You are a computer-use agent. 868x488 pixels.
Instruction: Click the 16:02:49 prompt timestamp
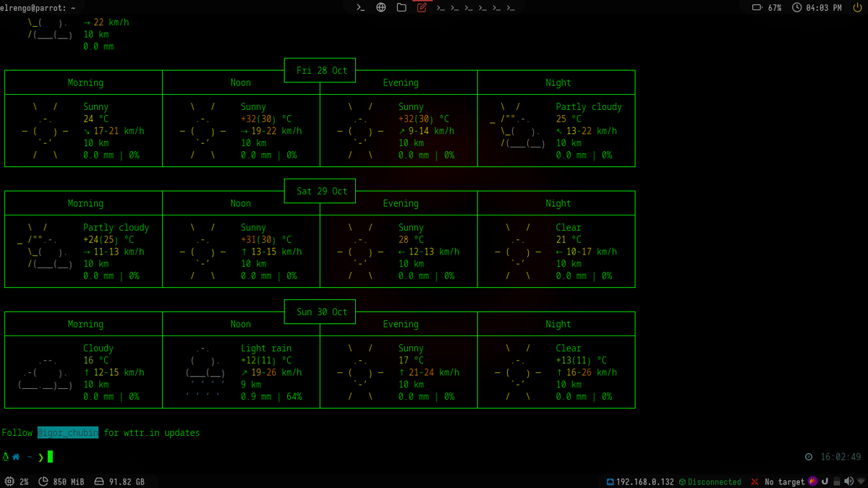[x=841, y=457]
